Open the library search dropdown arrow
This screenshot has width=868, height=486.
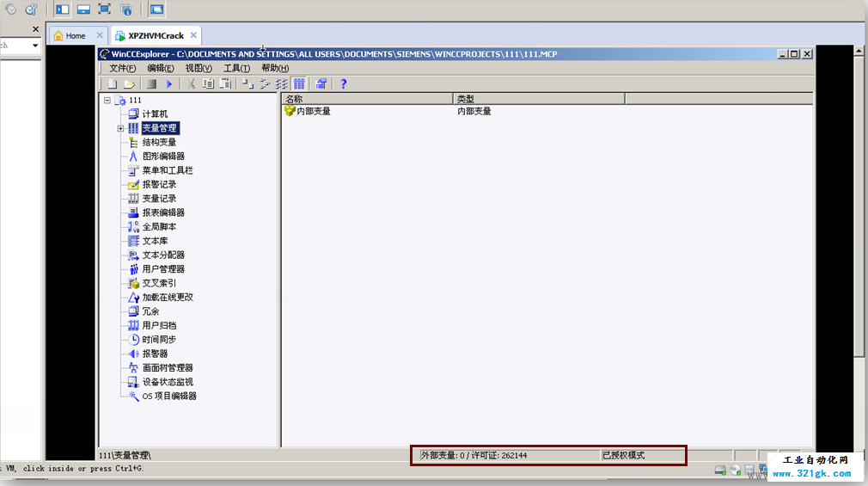[x=35, y=46]
